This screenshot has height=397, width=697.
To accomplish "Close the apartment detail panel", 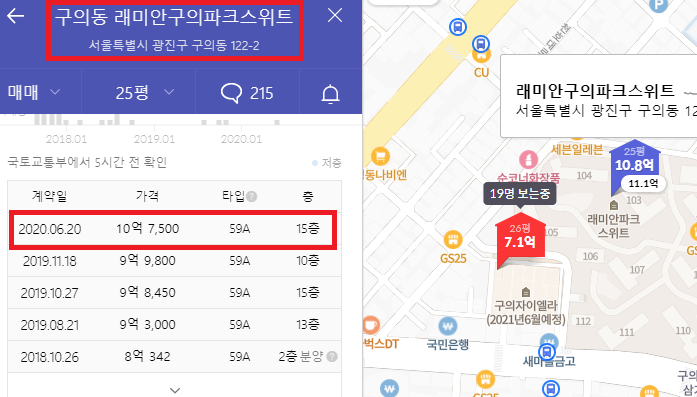I will pyautogui.click(x=335, y=16).
